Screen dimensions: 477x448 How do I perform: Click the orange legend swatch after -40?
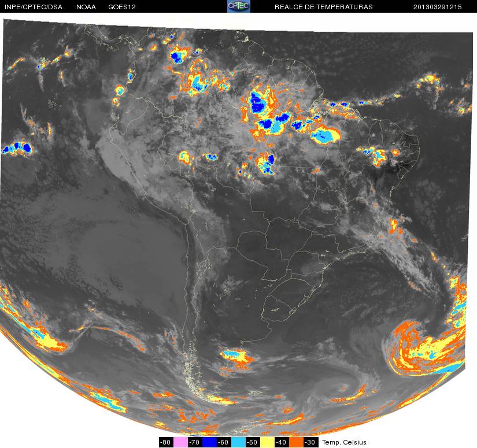point(297,442)
